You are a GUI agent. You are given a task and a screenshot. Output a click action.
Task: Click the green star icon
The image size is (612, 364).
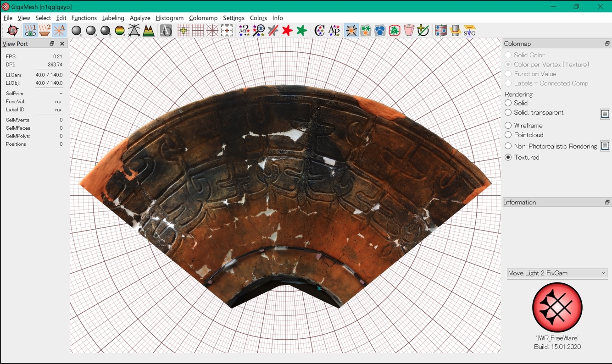[302, 31]
